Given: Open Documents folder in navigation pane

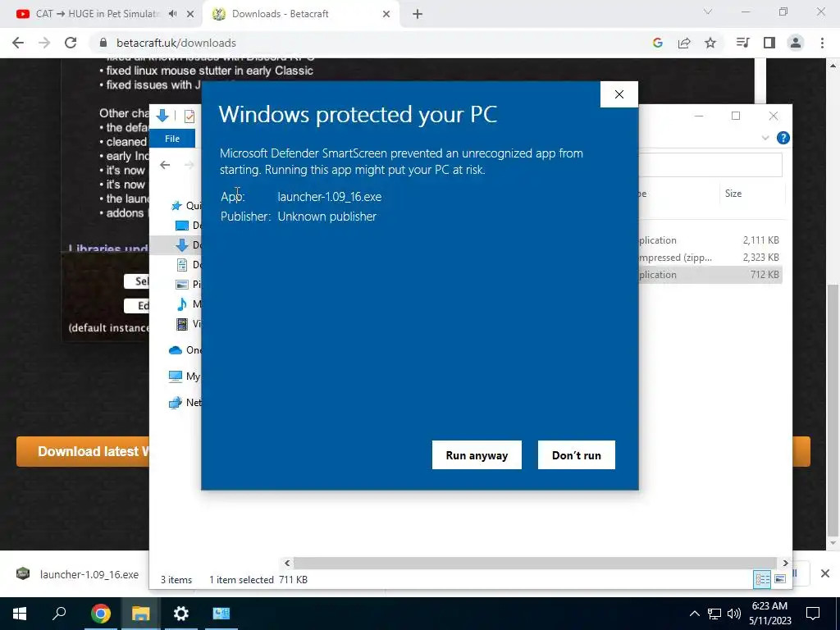Looking at the screenshot, I should tap(189, 265).
